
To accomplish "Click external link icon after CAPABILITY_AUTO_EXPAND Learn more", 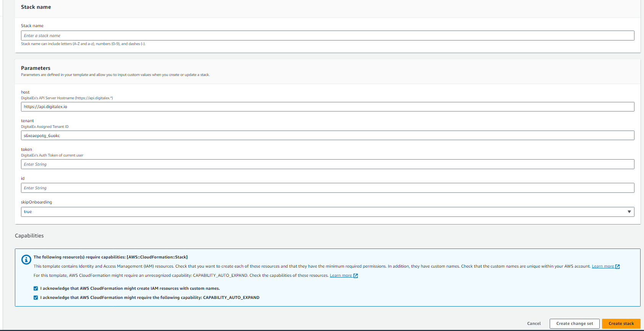I will 355,276.
